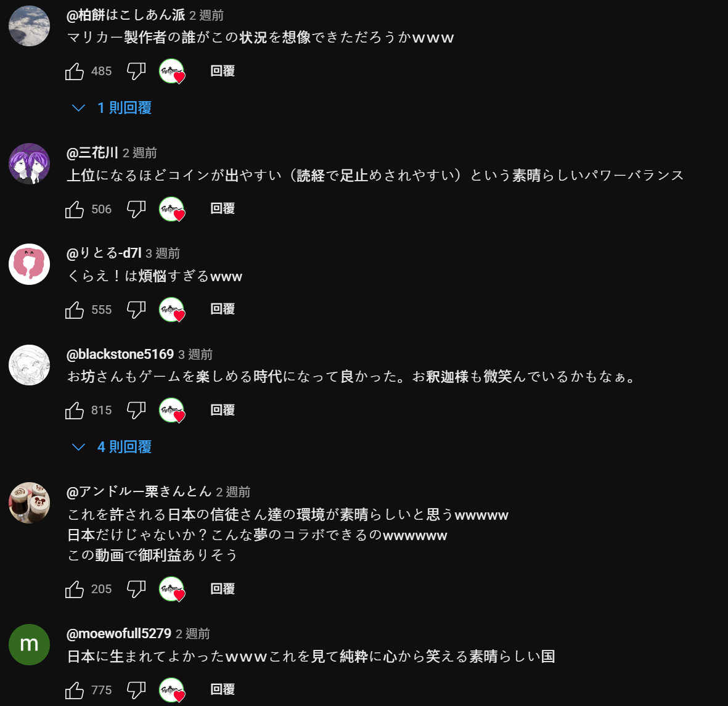The width and height of the screenshot is (728, 706).
Task: Like the comment with 485 likes
Action: (75, 71)
